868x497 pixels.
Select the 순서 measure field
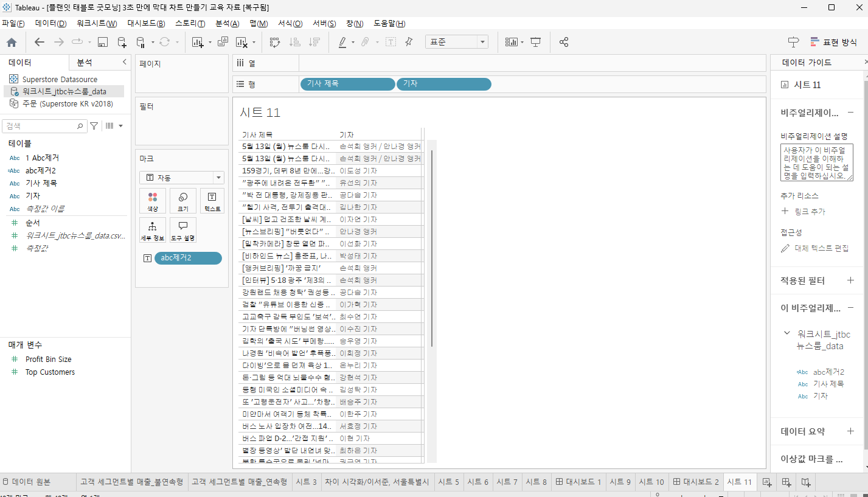coord(33,223)
